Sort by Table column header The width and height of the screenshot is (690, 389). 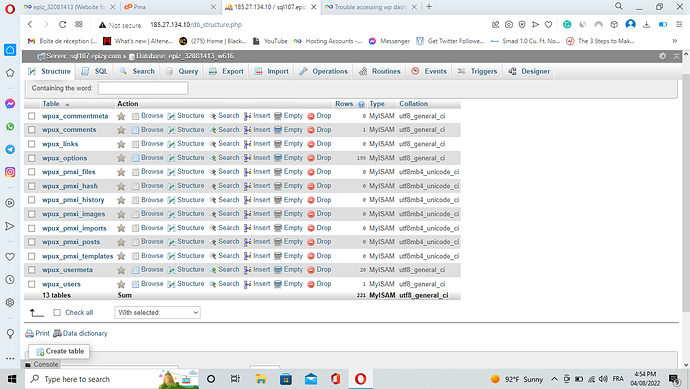tap(51, 104)
